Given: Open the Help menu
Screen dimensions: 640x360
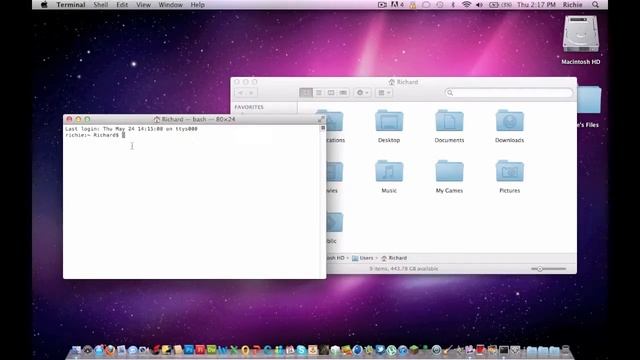Looking at the screenshot, I should pos(198,4).
